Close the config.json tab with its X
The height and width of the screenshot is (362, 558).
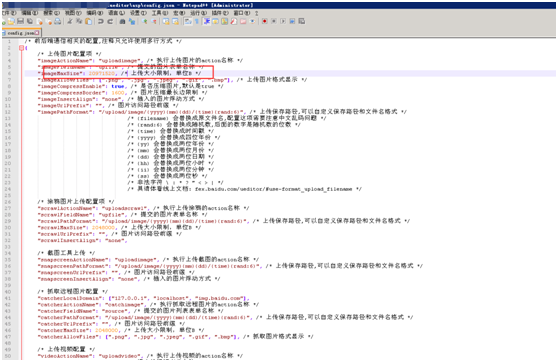click(x=37, y=33)
